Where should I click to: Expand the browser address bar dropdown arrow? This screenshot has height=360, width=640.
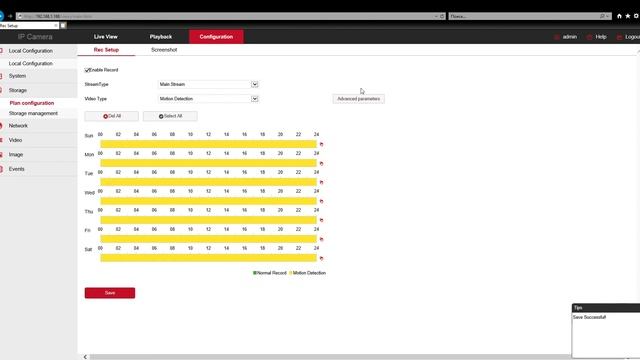436,16
